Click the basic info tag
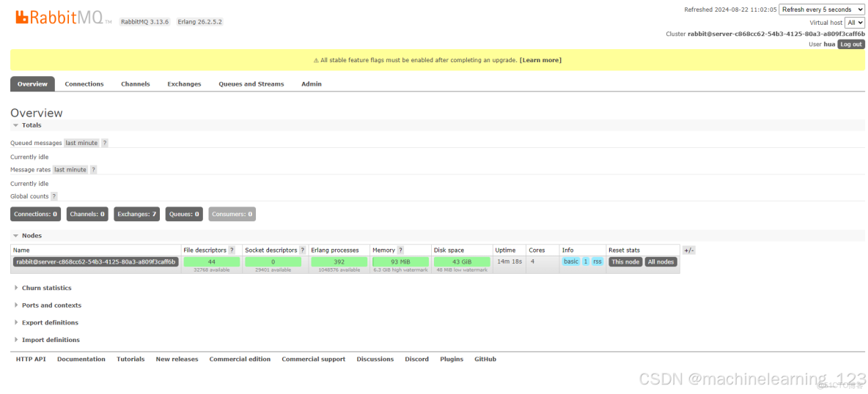The width and height of the screenshot is (868, 394). (571, 261)
